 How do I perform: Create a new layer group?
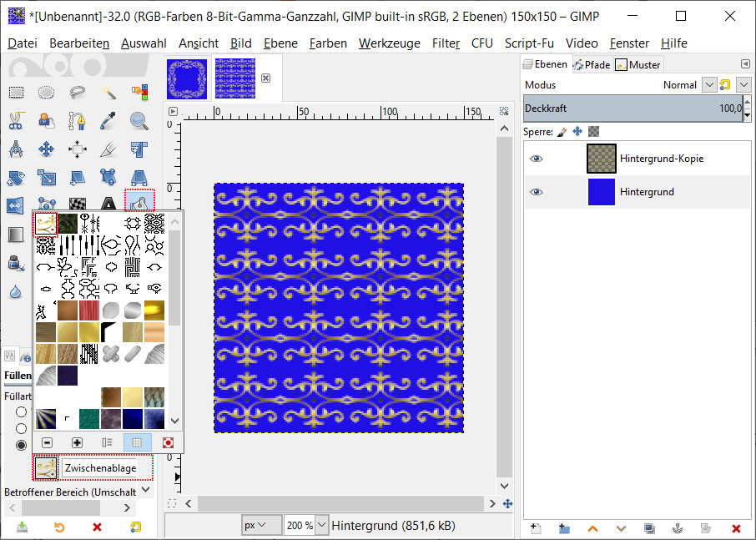564,528
